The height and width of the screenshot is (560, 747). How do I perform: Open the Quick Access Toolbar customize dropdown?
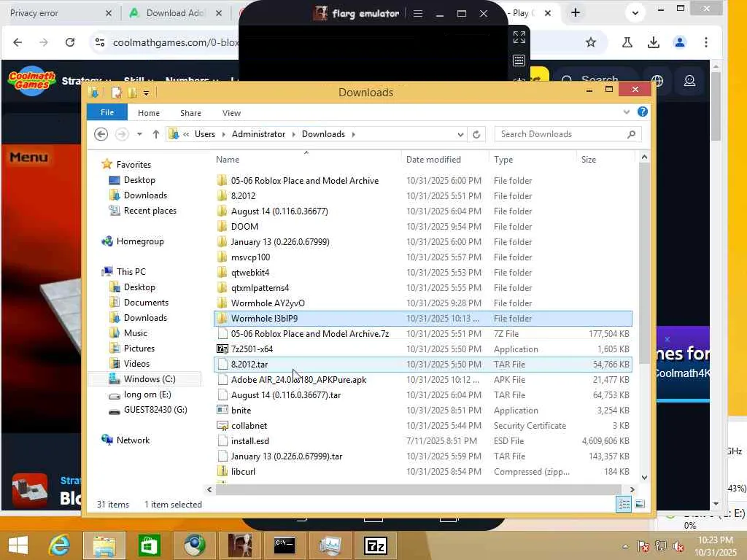tap(146, 93)
